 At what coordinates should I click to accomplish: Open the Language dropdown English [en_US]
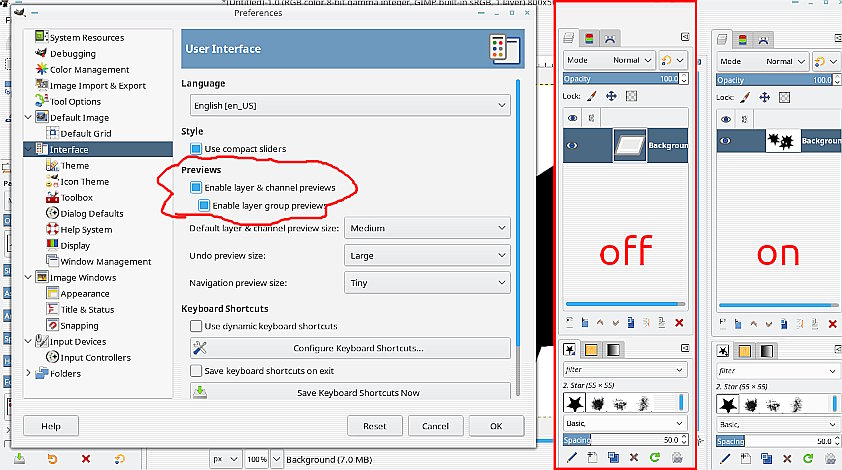click(350, 105)
